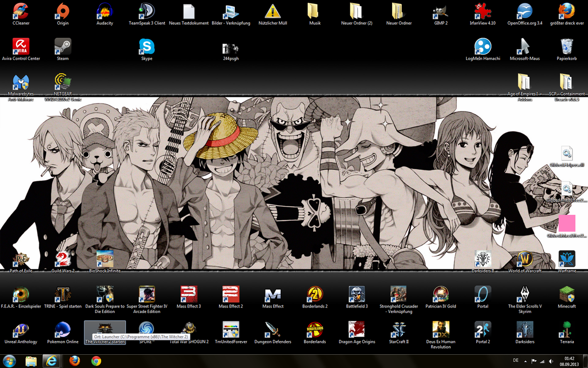This screenshot has width=588, height=368.
Task: Open BioShock Infinite shortcut
Action: coord(105,259)
